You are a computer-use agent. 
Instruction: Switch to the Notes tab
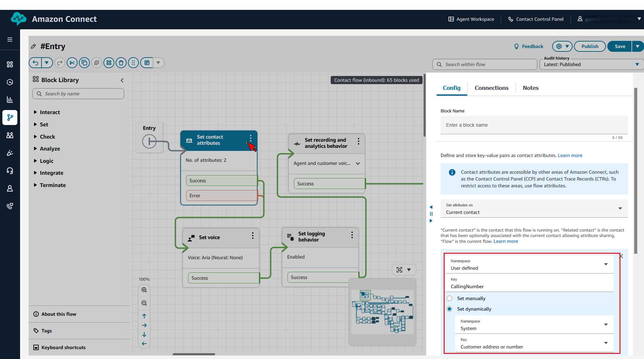[x=530, y=88]
